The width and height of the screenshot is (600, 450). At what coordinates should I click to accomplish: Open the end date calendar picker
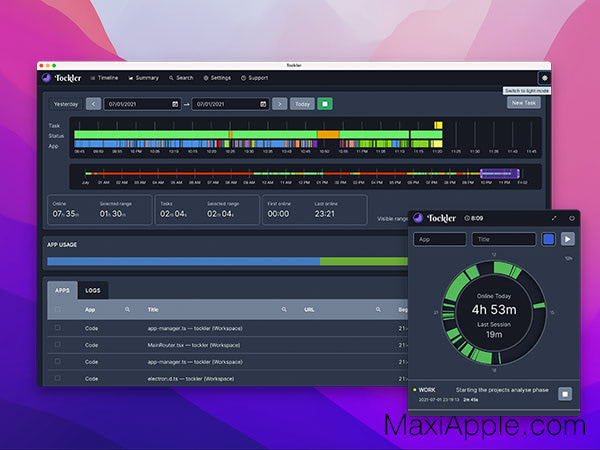tap(263, 104)
